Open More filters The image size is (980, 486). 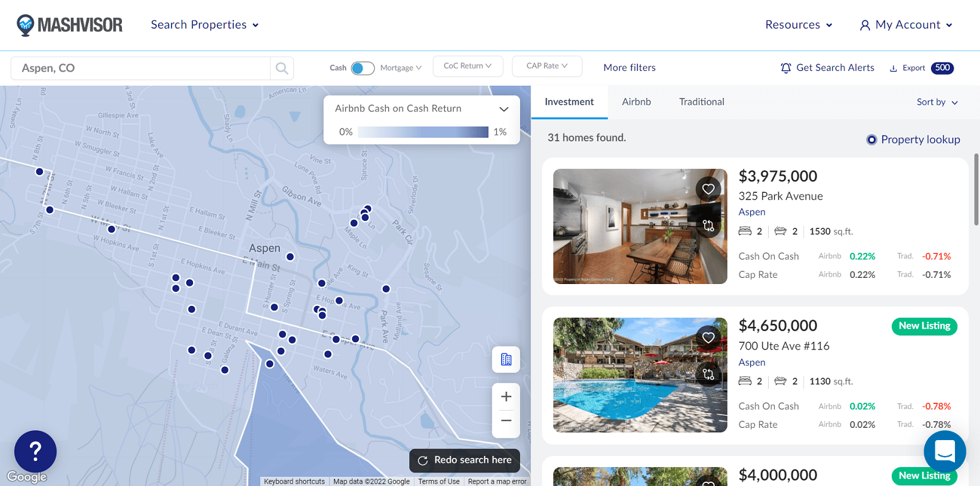[629, 68]
